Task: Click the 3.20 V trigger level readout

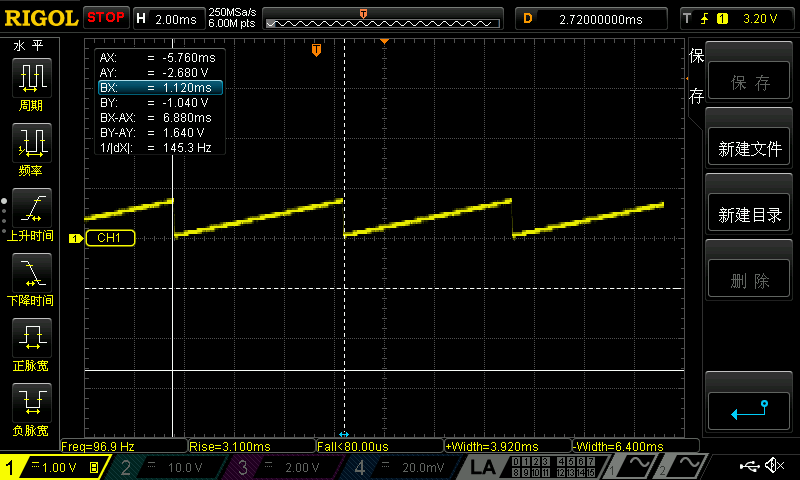Action: tap(760, 19)
